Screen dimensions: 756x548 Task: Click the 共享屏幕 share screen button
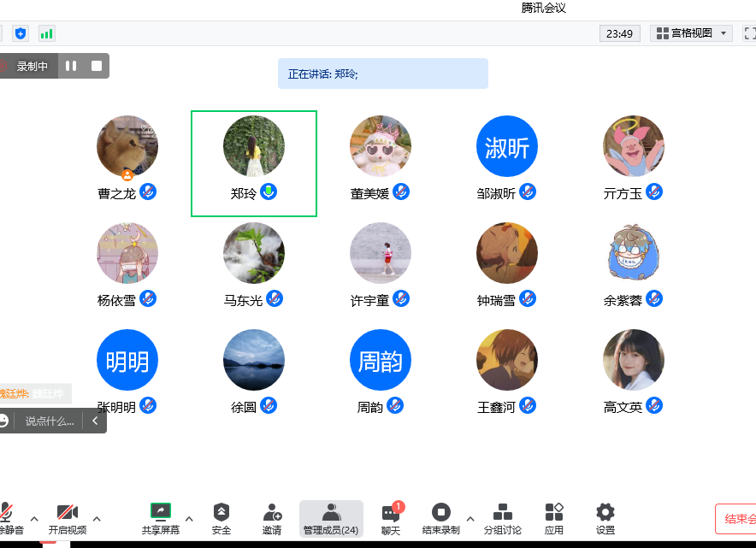(x=161, y=518)
